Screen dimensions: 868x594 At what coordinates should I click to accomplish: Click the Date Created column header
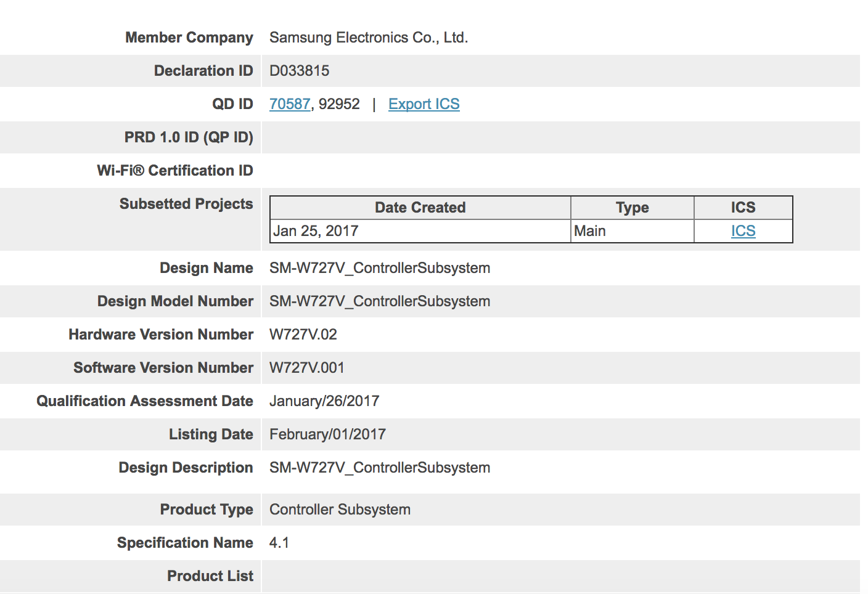pos(420,208)
